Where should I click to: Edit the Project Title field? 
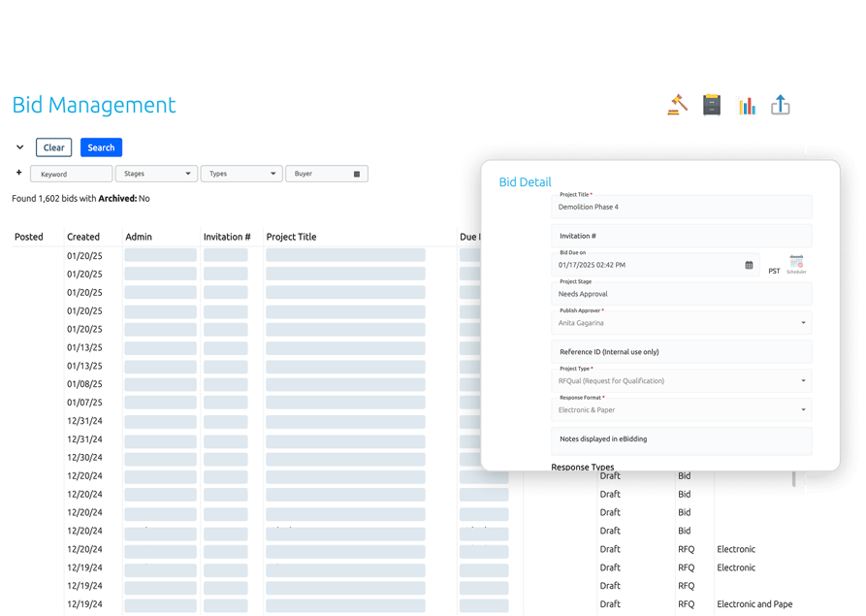pyautogui.click(x=682, y=207)
